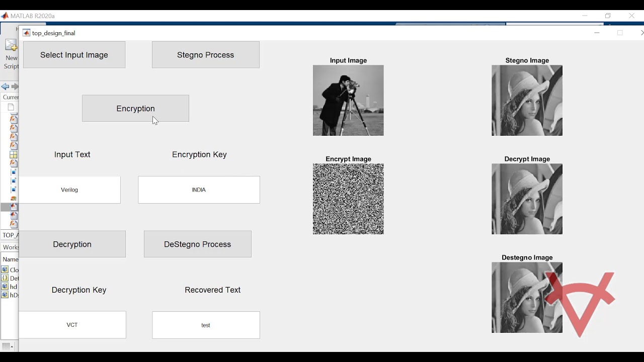The image size is (644, 362).
Task: Select the Stegno Image picture
Action: 527,101
